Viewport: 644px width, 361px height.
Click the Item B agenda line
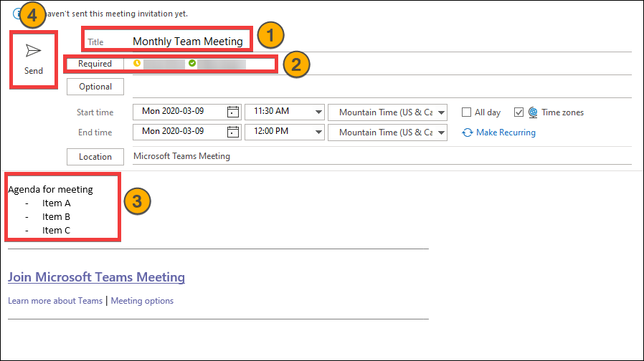click(56, 216)
